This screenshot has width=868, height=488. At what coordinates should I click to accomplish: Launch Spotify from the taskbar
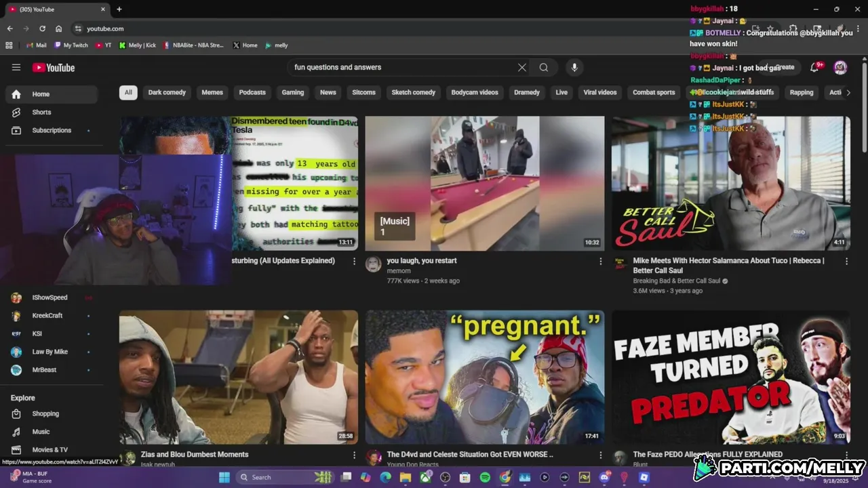(x=485, y=477)
